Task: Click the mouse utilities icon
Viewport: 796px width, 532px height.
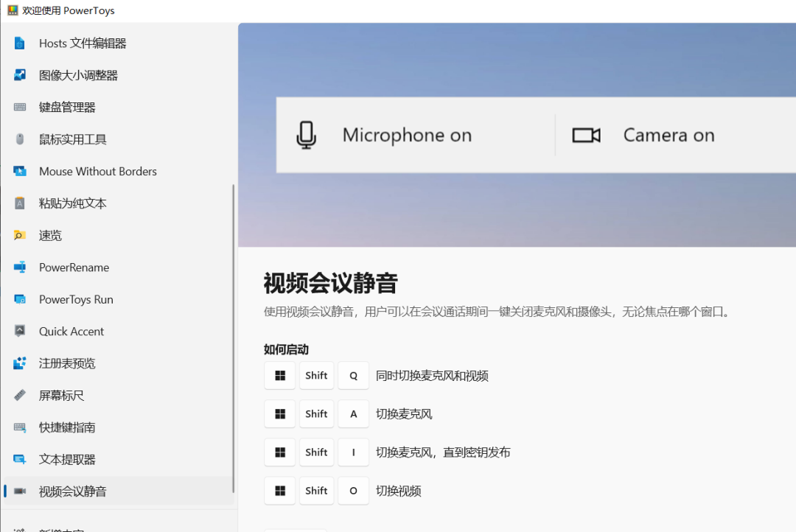Action: 20,139
